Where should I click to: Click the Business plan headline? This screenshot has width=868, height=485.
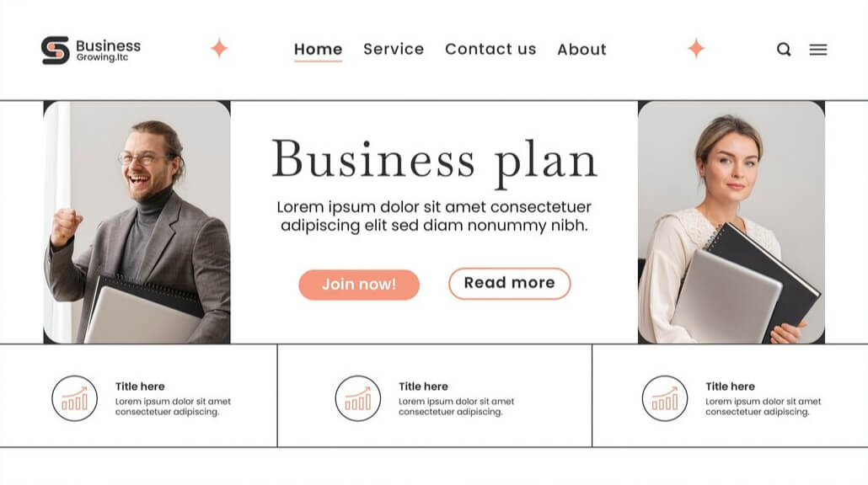[434, 160]
